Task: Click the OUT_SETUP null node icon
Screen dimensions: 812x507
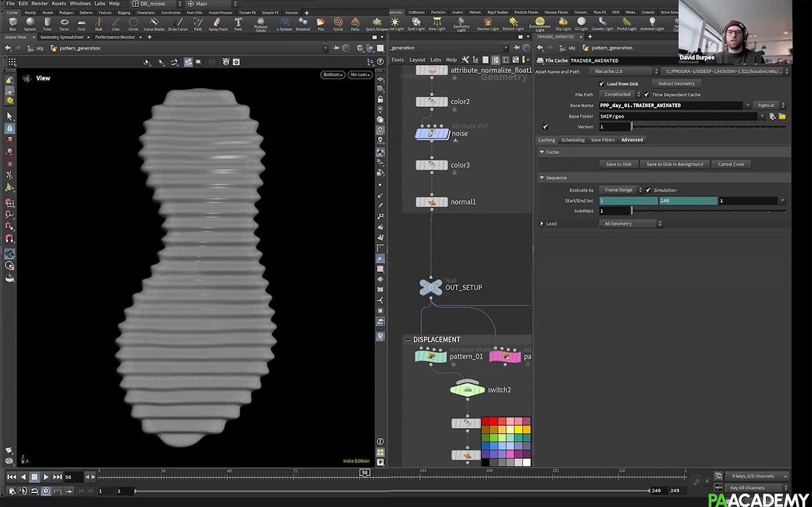Action: [x=431, y=287]
